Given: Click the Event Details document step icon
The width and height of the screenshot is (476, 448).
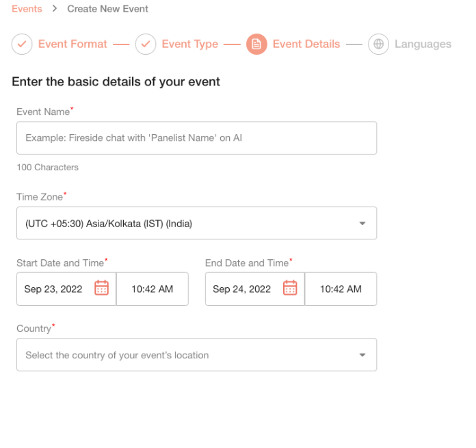Looking at the screenshot, I should pos(256,44).
